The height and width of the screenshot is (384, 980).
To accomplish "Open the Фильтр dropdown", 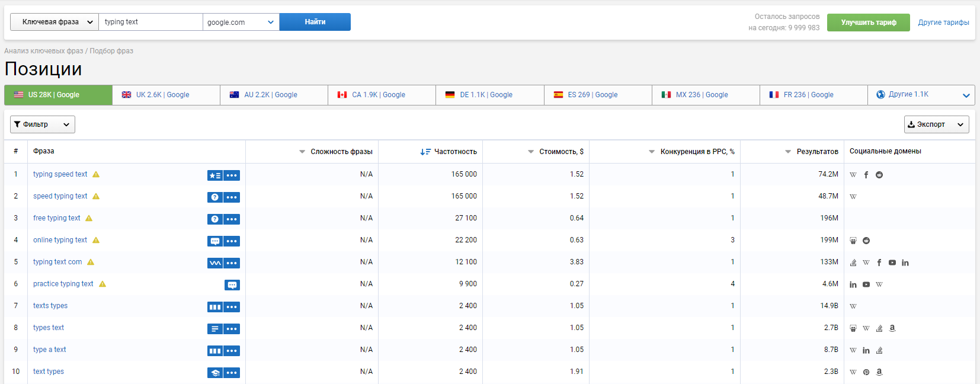I will pos(42,124).
